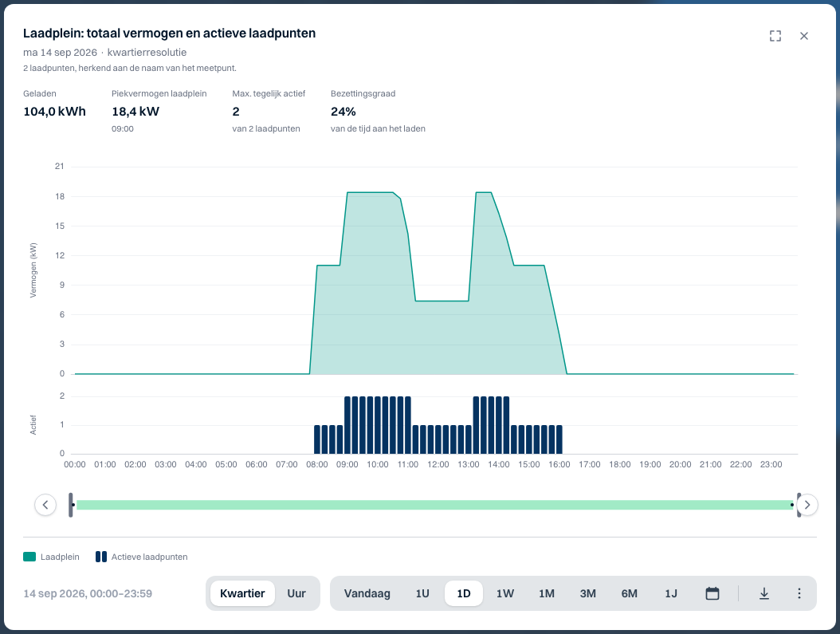Download the chart data
This screenshot has height=634, width=840.
coord(764,593)
